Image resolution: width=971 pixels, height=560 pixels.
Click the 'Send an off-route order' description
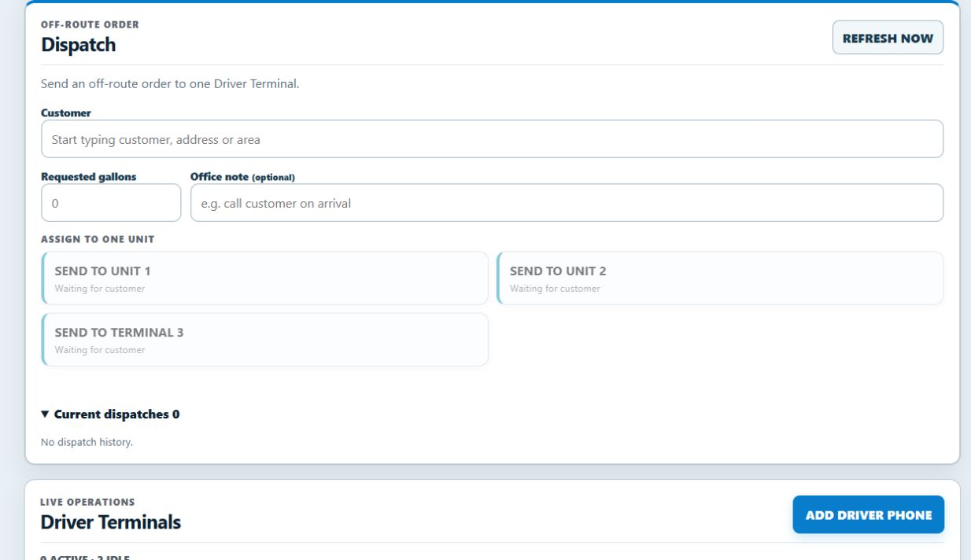click(x=170, y=83)
